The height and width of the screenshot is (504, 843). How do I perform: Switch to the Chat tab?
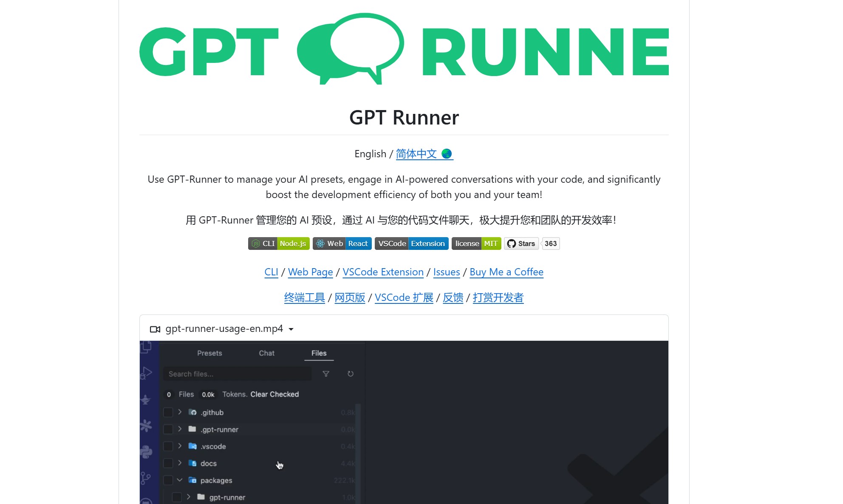coord(266,353)
